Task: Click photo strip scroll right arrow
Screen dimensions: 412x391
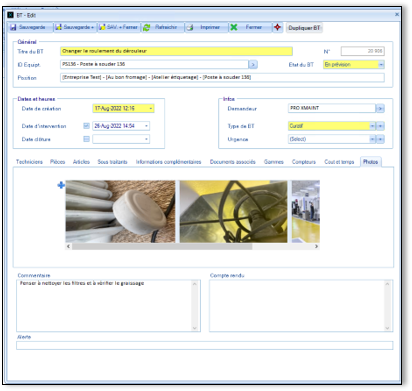Action: [316, 246]
